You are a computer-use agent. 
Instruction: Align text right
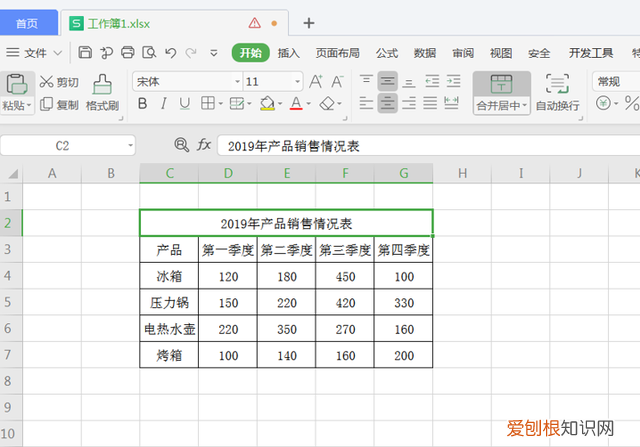(409, 103)
